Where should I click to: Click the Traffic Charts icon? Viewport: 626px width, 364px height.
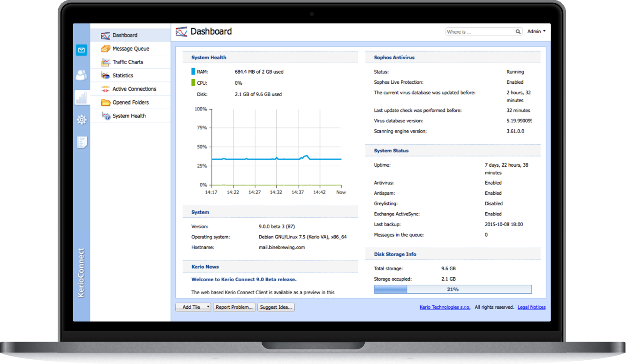coord(106,62)
